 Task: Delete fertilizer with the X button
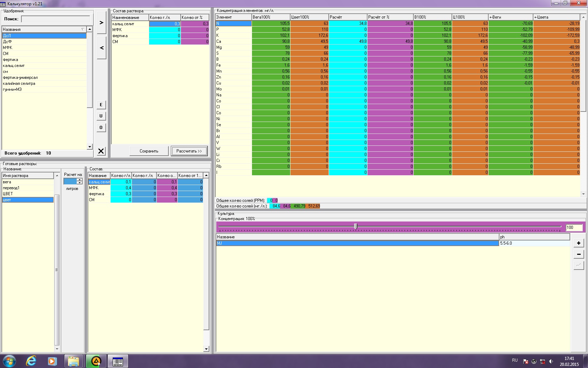pyautogui.click(x=101, y=151)
